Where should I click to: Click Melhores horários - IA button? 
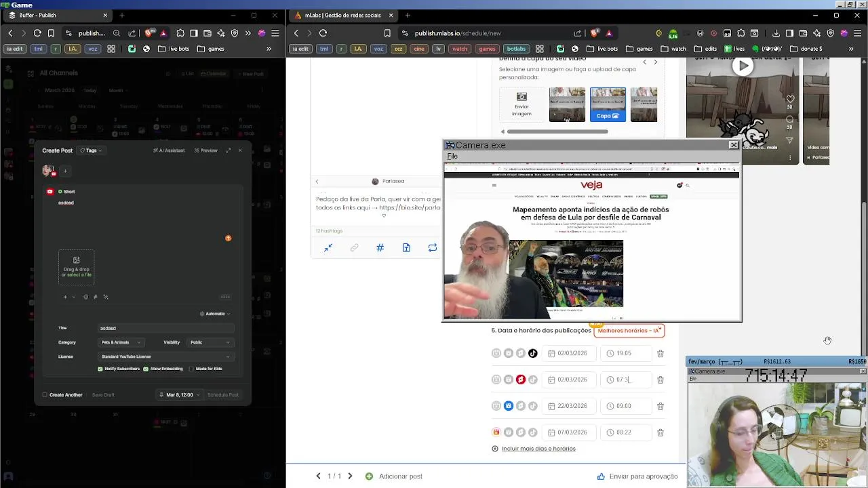[x=629, y=330]
